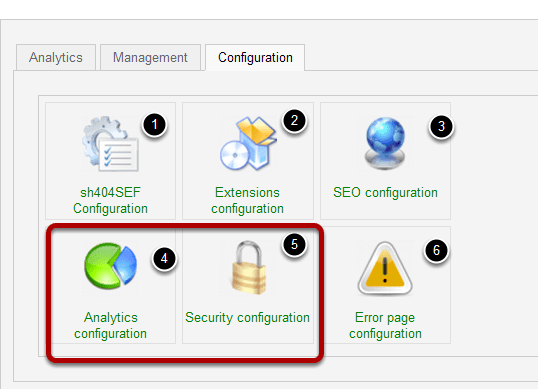Screen dimensions: 538x389
Task: Select the Configuration tab
Action: click(x=255, y=57)
